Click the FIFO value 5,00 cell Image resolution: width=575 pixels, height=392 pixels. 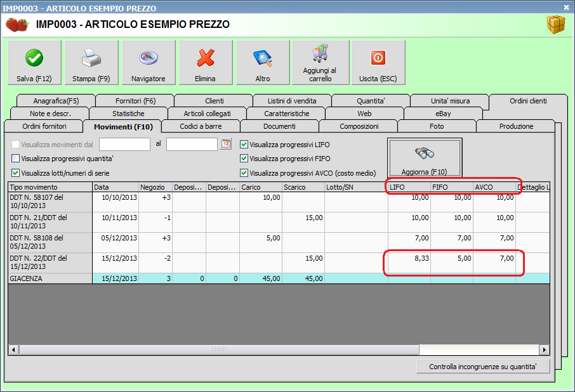pyautogui.click(x=452, y=263)
